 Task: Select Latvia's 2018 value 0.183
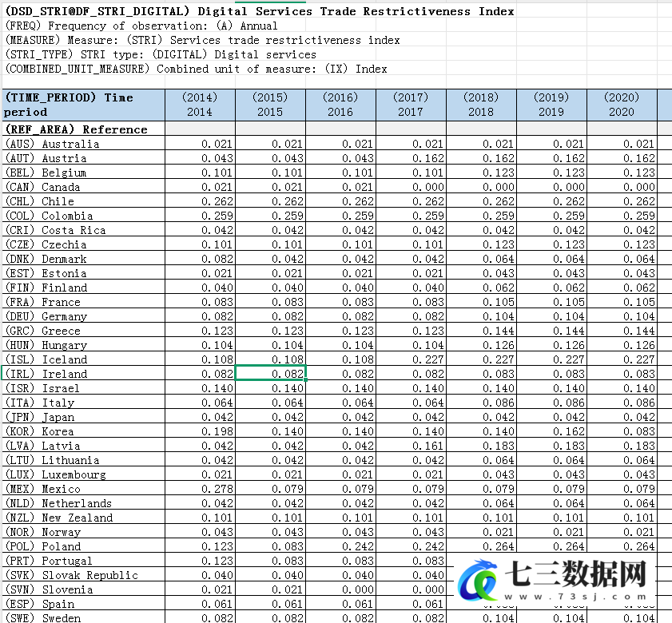point(481,445)
